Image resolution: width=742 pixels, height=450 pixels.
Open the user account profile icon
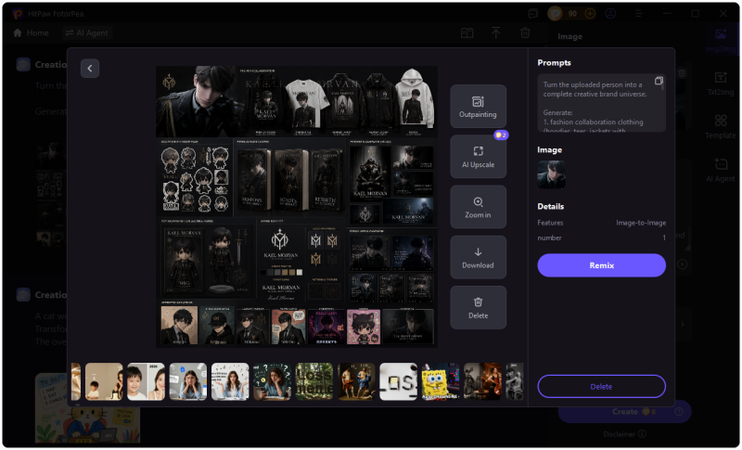pos(610,14)
